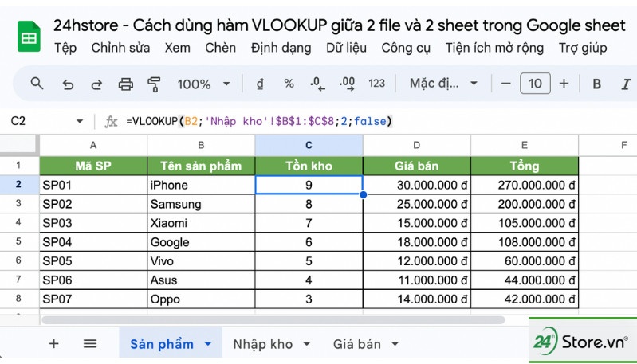The width and height of the screenshot is (637, 364).
Task: Decrease font size with minus
Action: (505, 84)
